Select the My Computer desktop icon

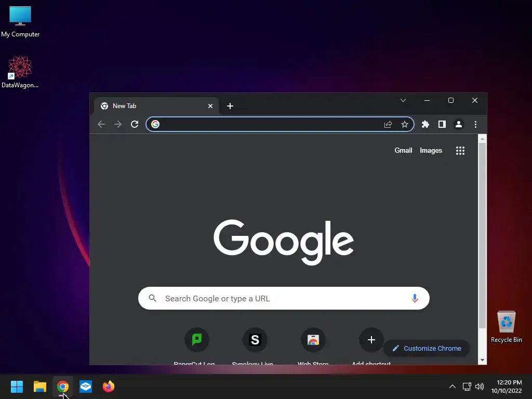coord(20,22)
